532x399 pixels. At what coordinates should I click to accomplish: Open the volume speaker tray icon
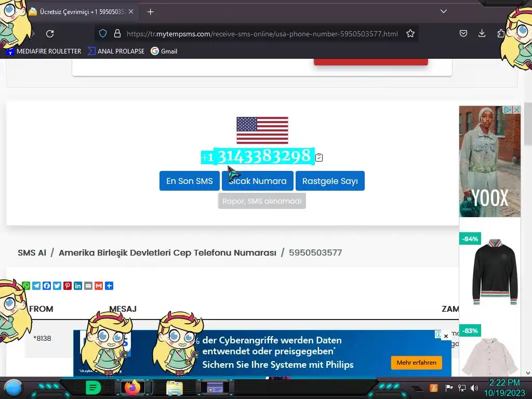tap(474, 388)
